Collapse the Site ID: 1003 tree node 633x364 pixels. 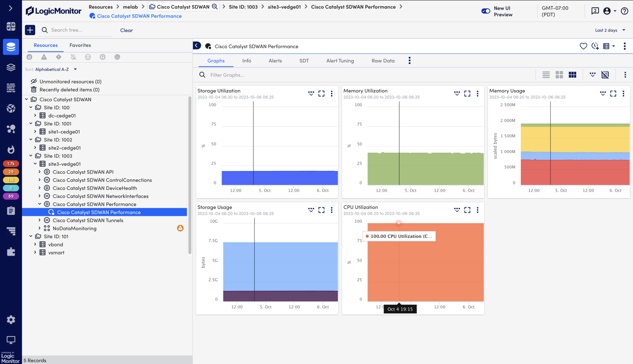pyautogui.click(x=31, y=156)
